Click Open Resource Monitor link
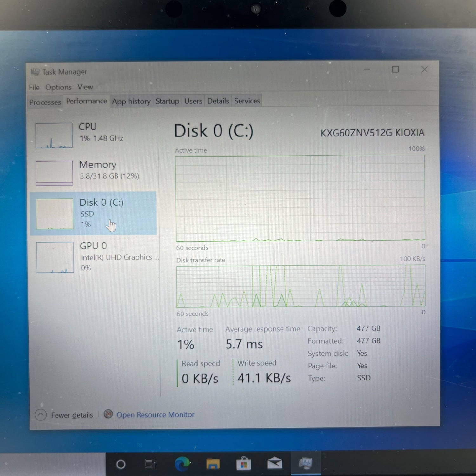 pyautogui.click(x=155, y=414)
